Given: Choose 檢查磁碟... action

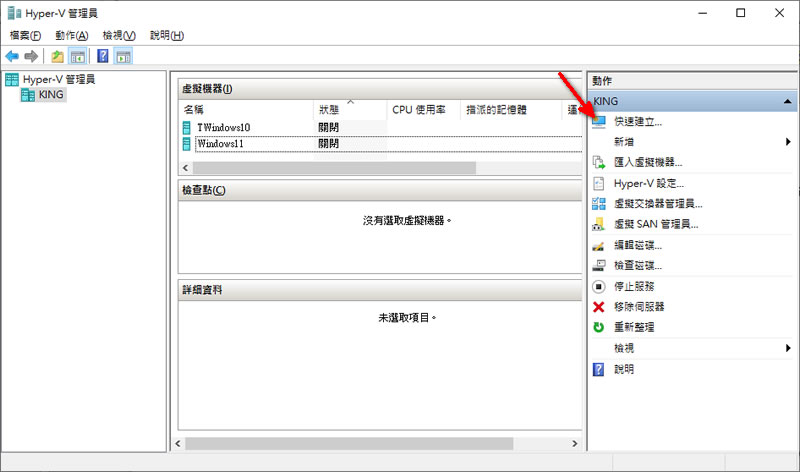Looking at the screenshot, I should (638, 266).
